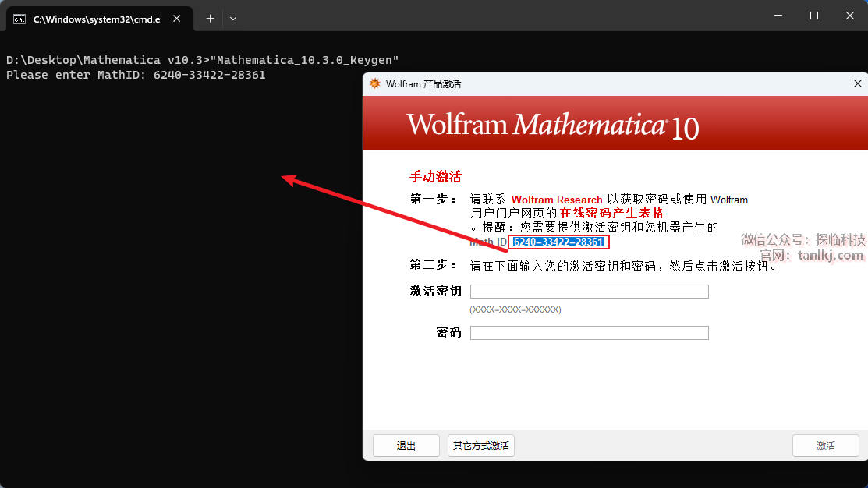Close the terminal window
This screenshot has width=868, height=488.
(850, 16)
